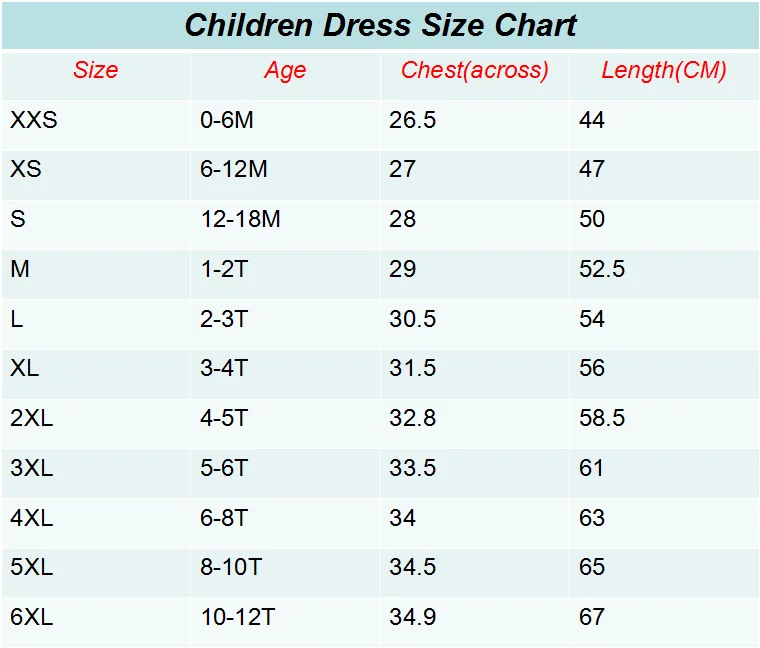Click the Length(CM) column header

[664, 71]
